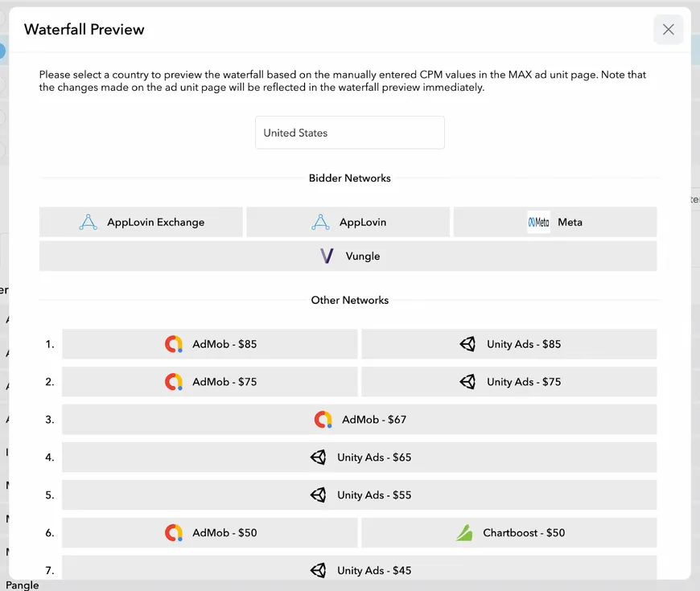Select the Chartboost icon on line 6
Image resolution: width=700 pixels, height=591 pixels.
click(x=464, y=532)
